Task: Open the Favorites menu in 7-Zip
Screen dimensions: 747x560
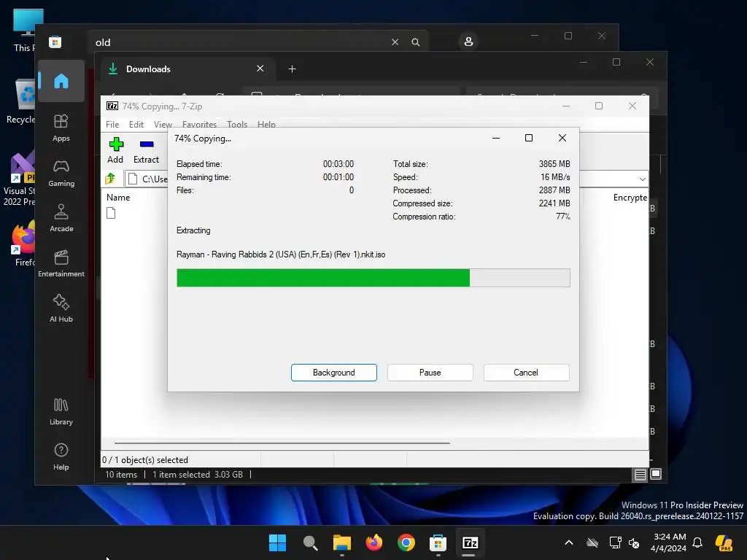Action: pyautogui.click(x=199, y=124)
